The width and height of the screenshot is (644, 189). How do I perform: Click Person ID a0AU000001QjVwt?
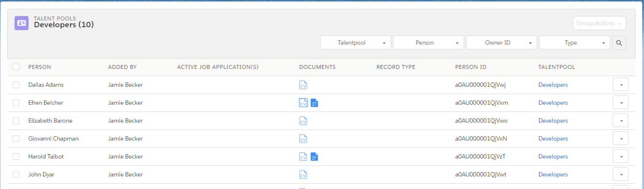point(481,174)
